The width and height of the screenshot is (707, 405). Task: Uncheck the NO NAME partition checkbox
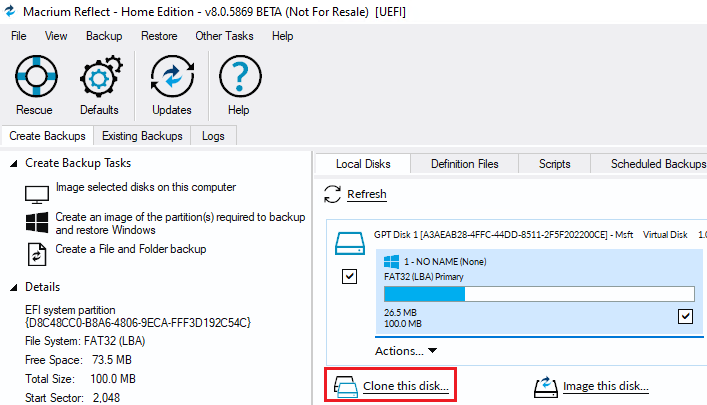pyautogui.click(x=685, y=316)
